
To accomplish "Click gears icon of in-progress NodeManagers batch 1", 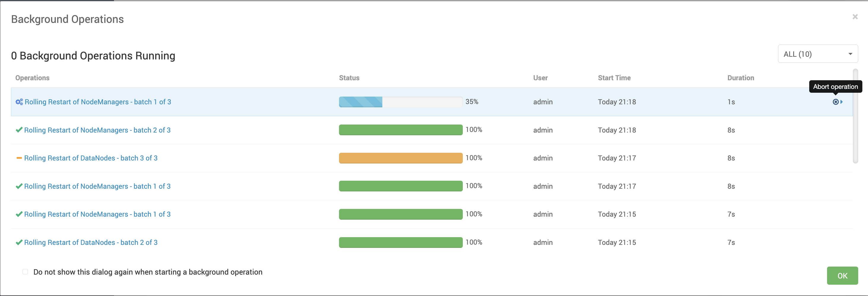I will coord(19,102).
